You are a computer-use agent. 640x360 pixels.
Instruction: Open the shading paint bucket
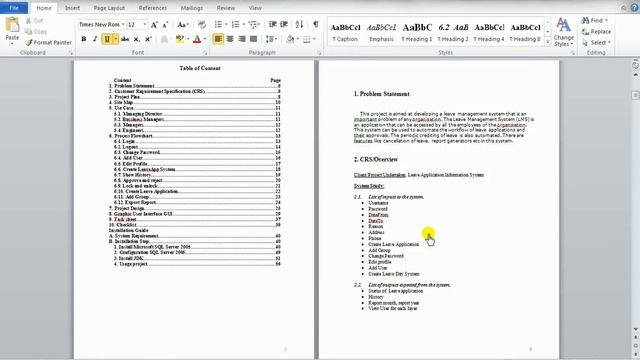pyautogui.click(x=290, y=39)
